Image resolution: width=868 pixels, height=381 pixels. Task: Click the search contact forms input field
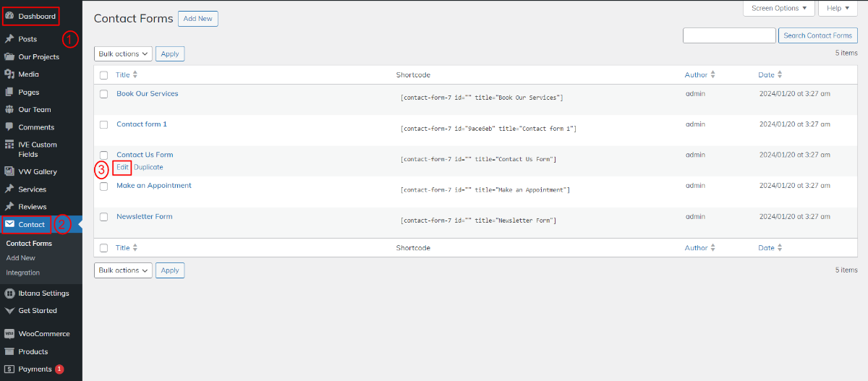(x=729, y=35)
